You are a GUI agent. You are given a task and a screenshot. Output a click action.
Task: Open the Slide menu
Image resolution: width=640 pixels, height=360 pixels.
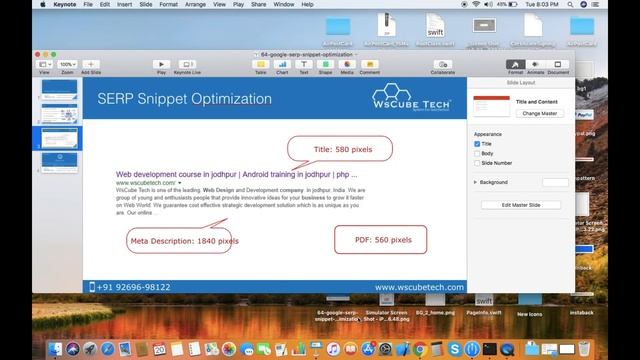pos(146,4)
